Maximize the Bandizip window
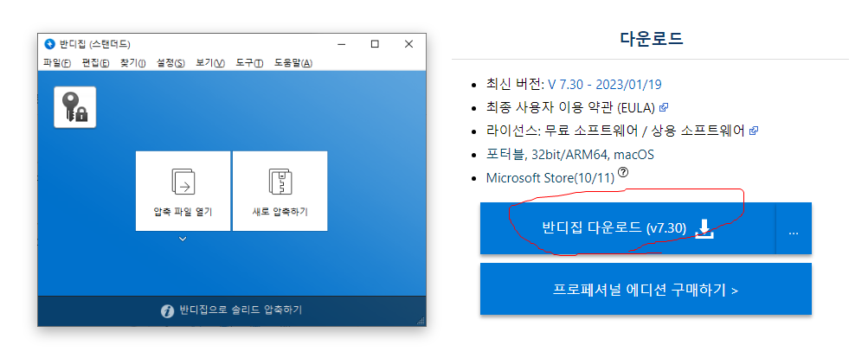This screenshot has width=868, height=358. (x=375, y=44)
